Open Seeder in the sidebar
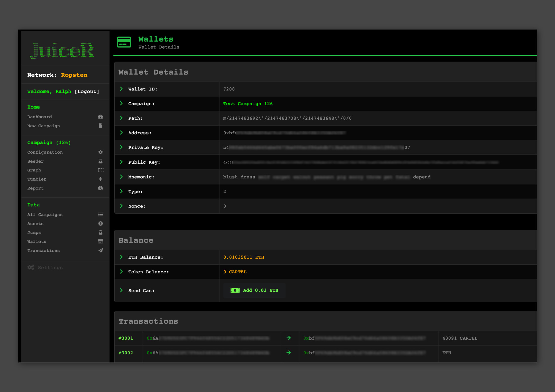Image resolution: width=555 pixels, height=392 pixels. [x=36, y=161]
